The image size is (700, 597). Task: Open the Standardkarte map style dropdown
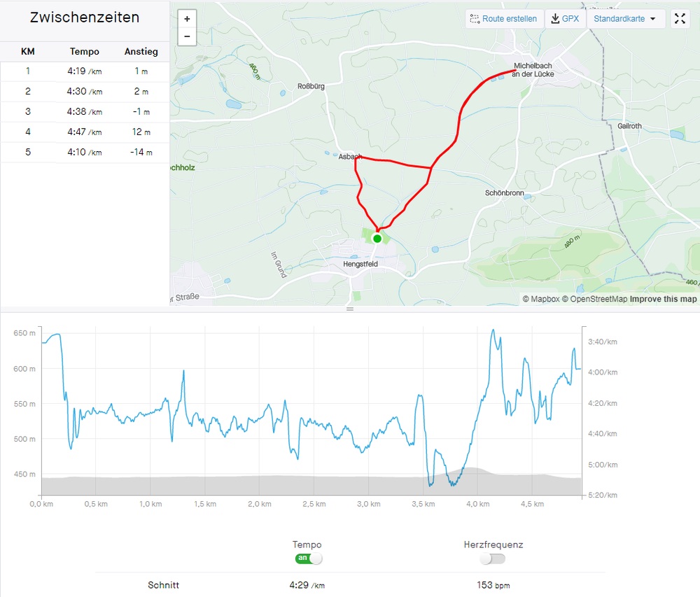[625, 19]
